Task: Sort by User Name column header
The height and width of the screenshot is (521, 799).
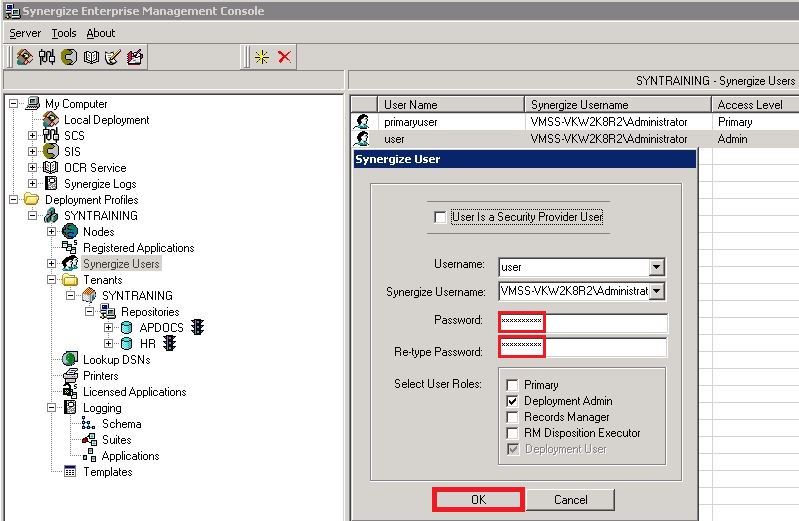Action: (x=450, y=105)
